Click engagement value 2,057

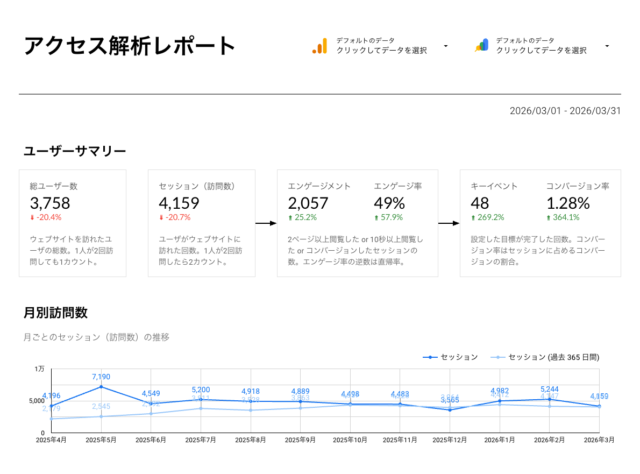[308, 203]
